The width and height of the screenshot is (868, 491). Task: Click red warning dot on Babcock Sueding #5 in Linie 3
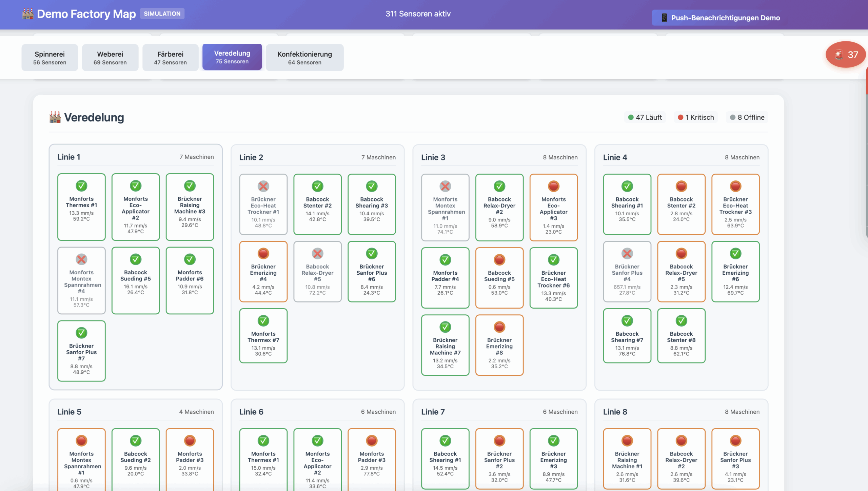pyautogui.click(x=499, y=260)
